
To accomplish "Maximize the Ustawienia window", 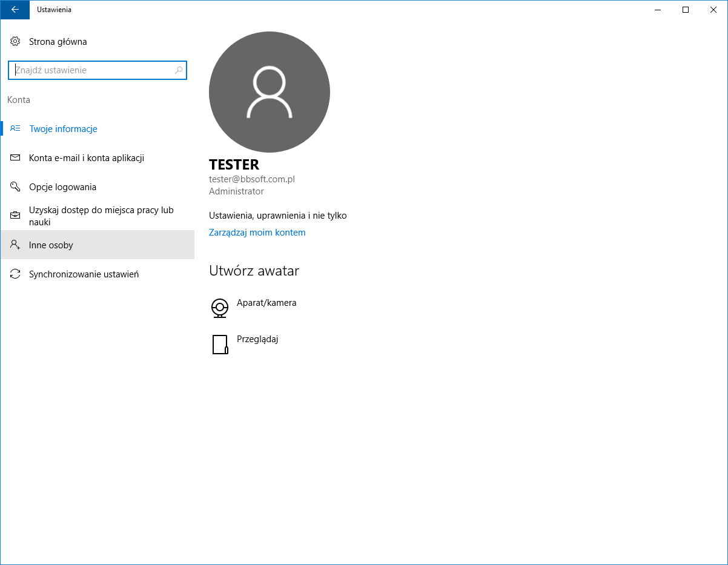I will pyautogui.click(x=686, y=10).
